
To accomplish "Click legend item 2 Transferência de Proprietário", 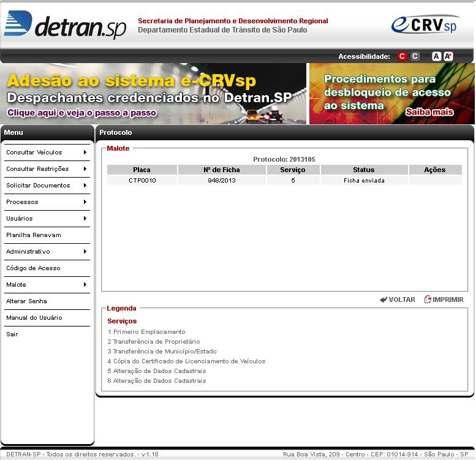I will click(x=154, y=342).
